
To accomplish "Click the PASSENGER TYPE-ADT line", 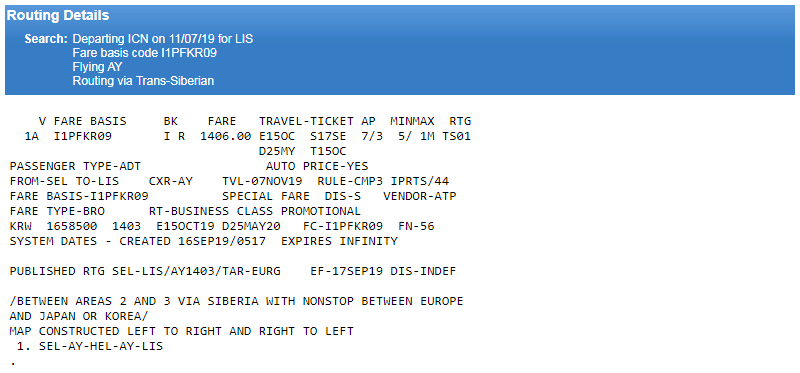I will coord(75,166).
